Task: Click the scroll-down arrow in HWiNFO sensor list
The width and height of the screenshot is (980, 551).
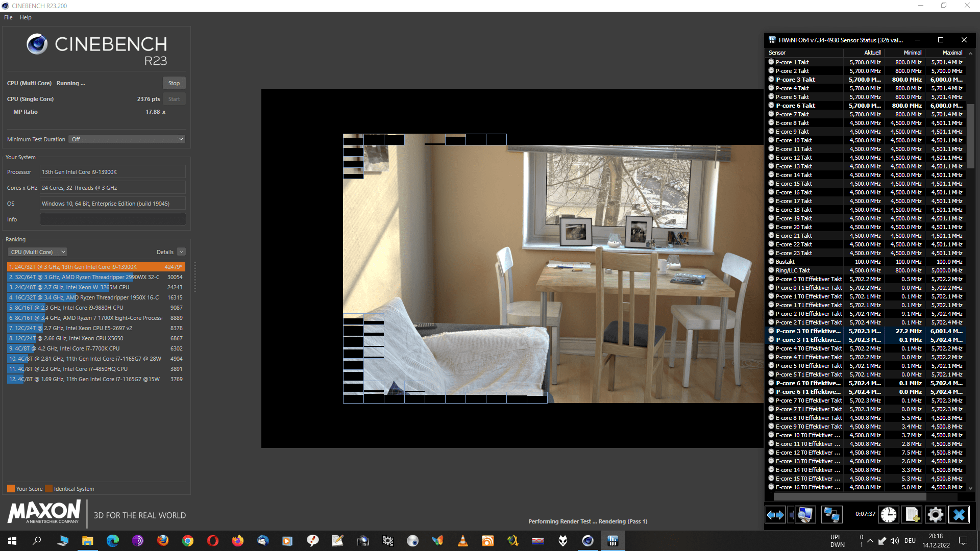Action: pos(970,488)
